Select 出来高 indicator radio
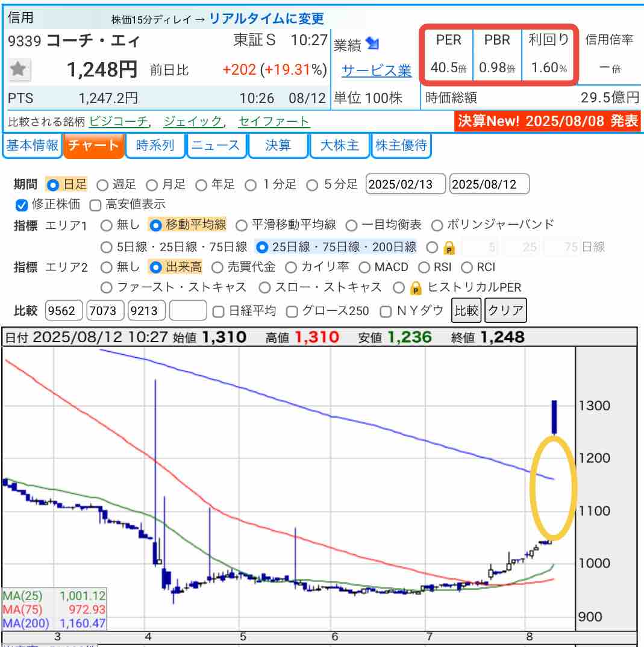The height and width of the screenshot is (647, 644). point(155,267)
